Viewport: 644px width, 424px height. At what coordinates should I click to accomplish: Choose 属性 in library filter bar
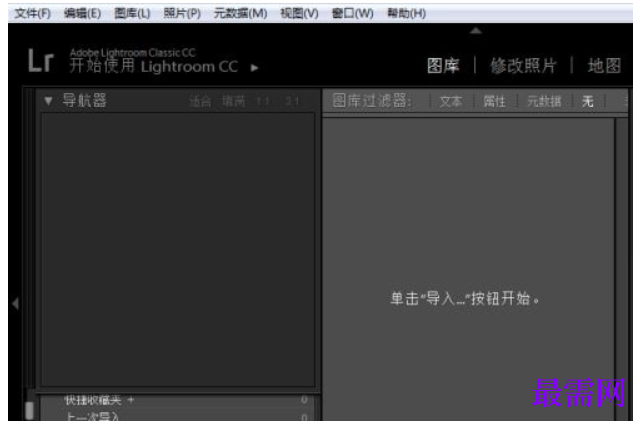494,101
